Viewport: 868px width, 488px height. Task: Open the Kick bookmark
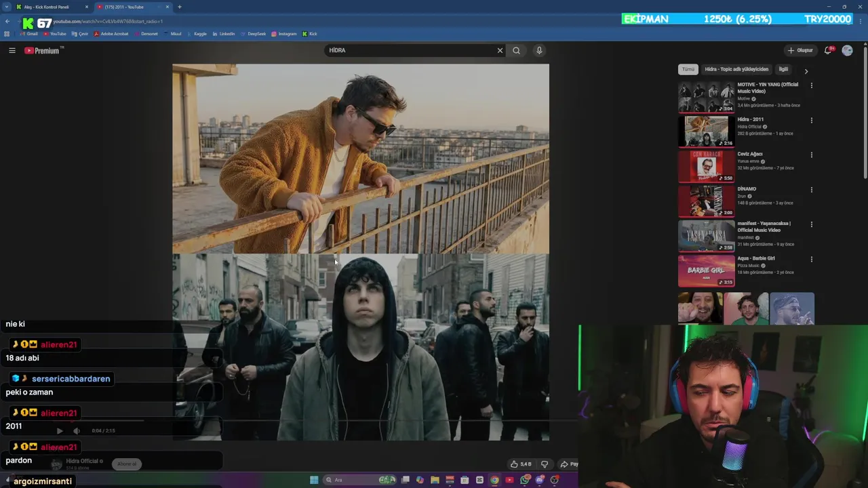[309, 34]
